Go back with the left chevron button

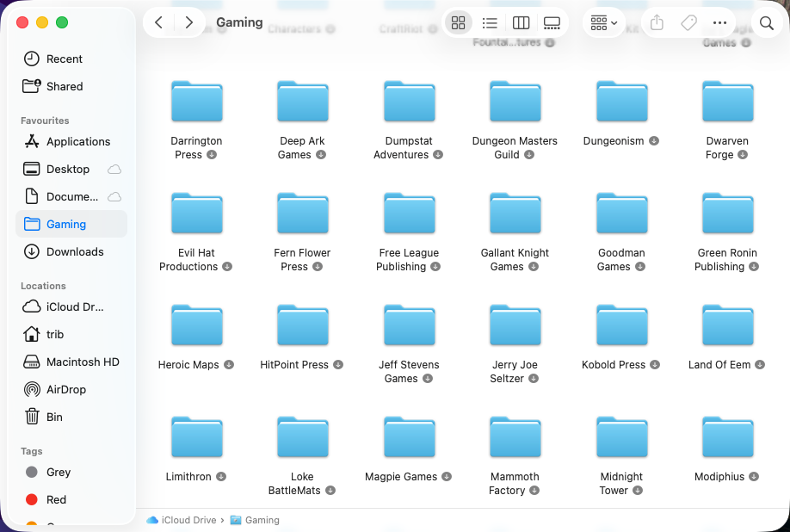[158, 22]
